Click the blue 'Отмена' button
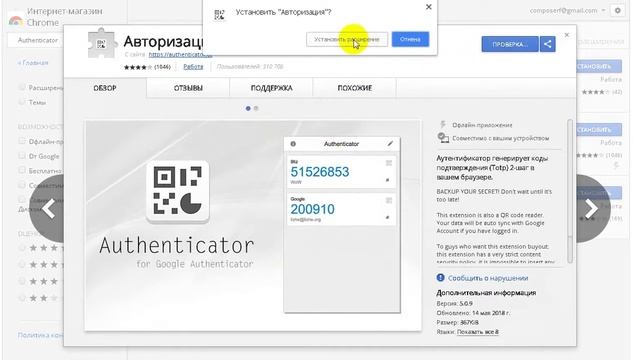 tap(410, 40)
